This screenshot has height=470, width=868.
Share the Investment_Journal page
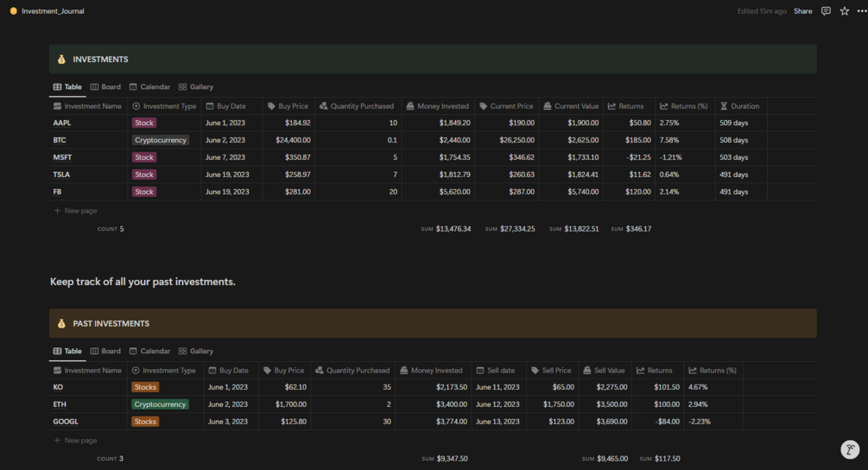pos(802,11)
